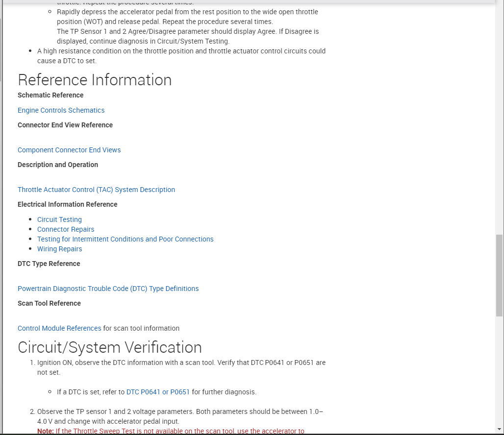
Task: Open Testing for Intermittent Conditions link
Action: (125, 239)
